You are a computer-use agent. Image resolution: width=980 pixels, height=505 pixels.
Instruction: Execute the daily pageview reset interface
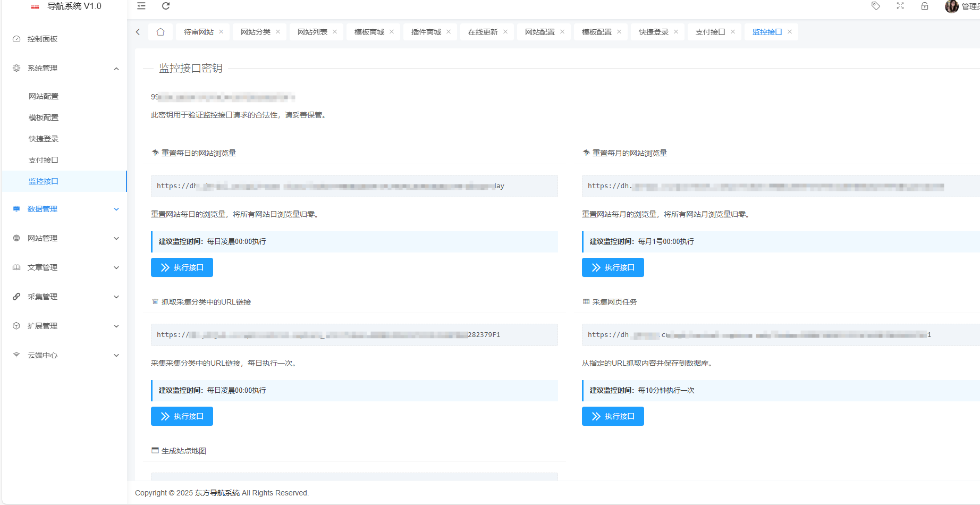pos(182,267)
